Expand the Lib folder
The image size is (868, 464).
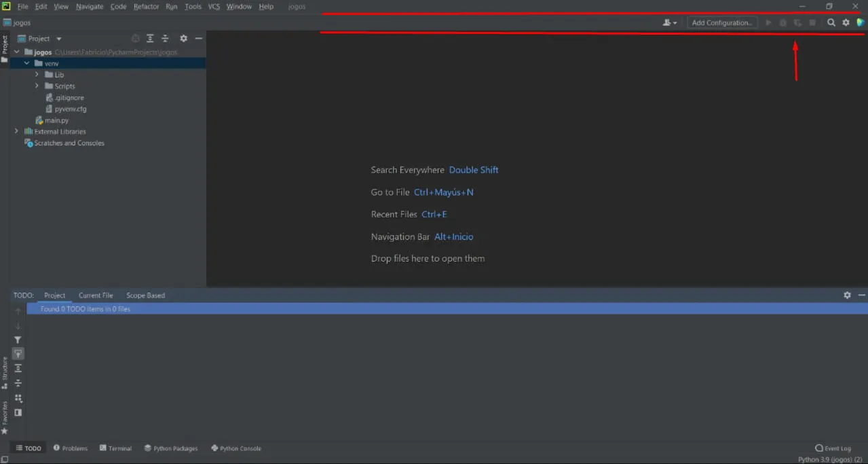tap(37, 75)
